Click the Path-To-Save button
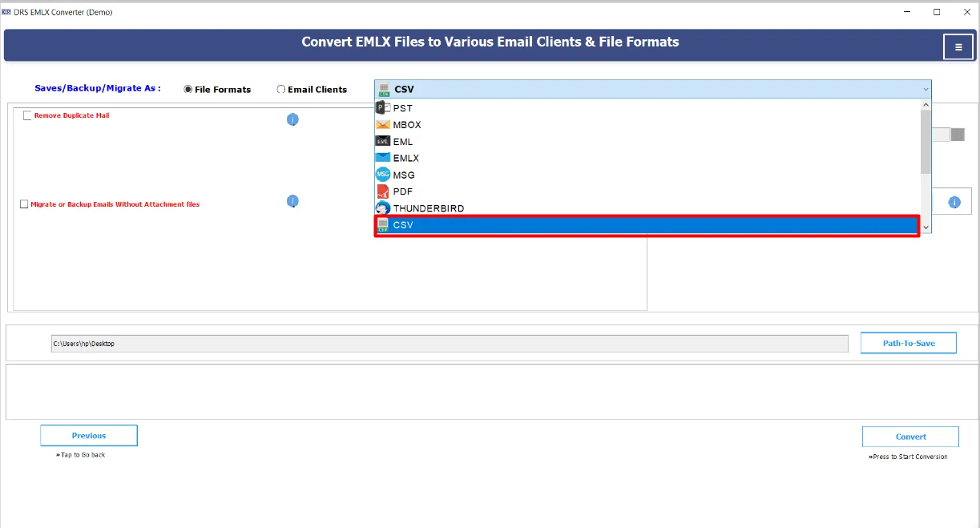The height and width of the screenshot is (528, 980). click(x=908, y=342)
